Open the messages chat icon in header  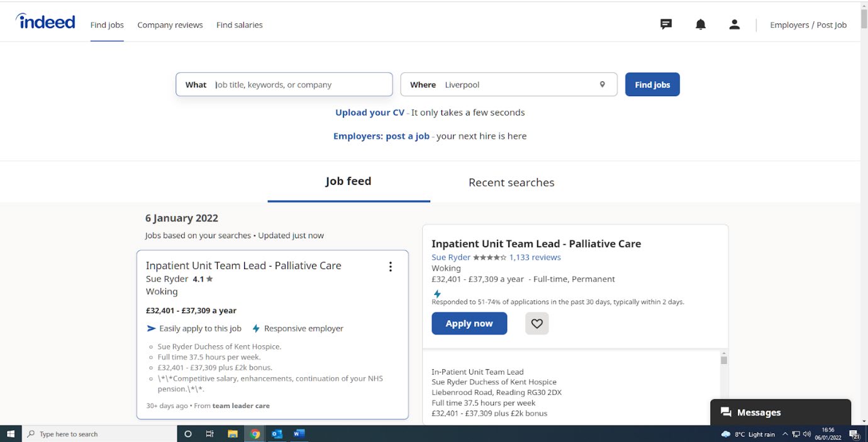click(666, 25)
